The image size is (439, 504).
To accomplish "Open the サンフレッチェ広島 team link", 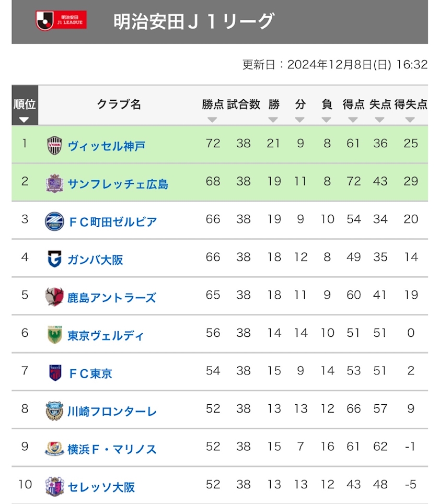I will coord(118,184).
